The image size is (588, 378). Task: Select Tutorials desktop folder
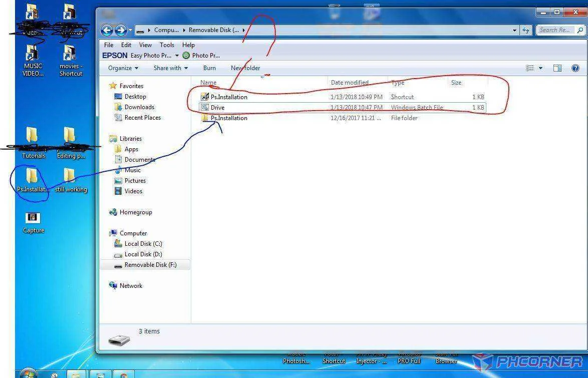pos(33,143)
